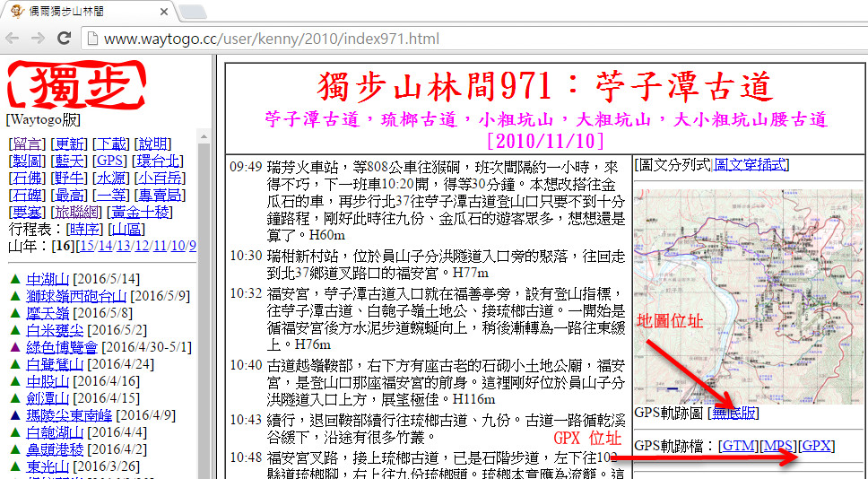The height and width of the screenshot is (479, 868).
Task: Open the GTM track file link
Action: tap(740, 446)
